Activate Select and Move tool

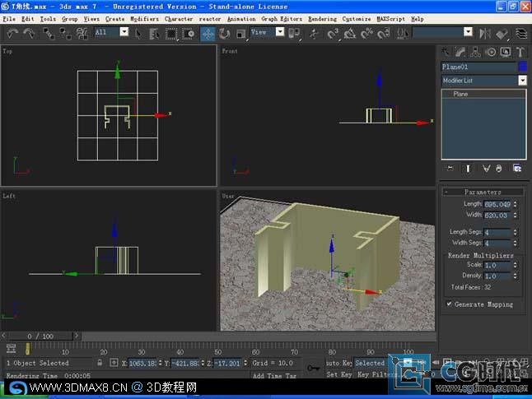click(208, 33)
